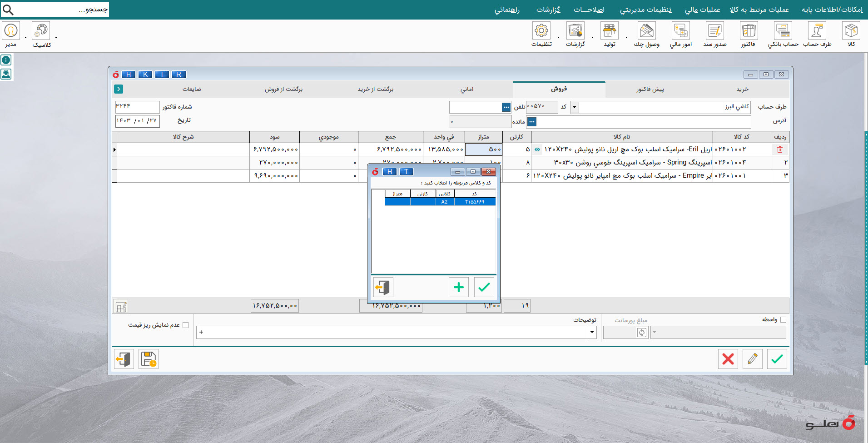This screenshot has height=443, width=868.
Task: Confirm invoice with green check button
Action: pos(777,359)
